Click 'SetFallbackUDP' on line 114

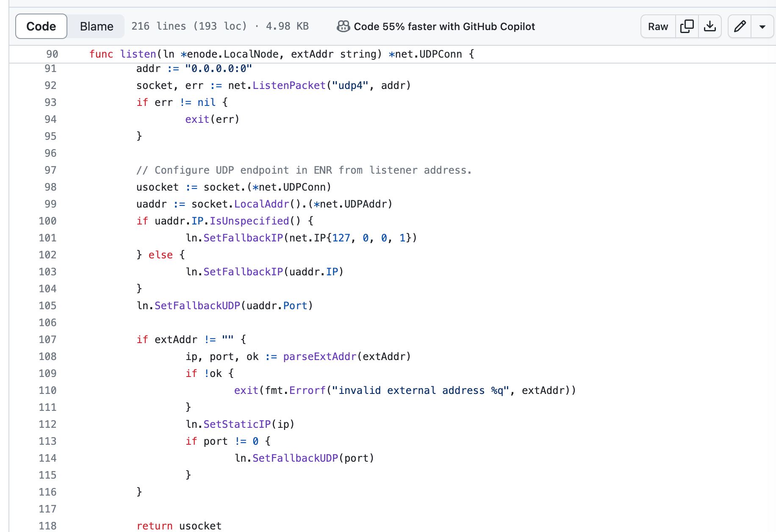click(x=295, y=458)
